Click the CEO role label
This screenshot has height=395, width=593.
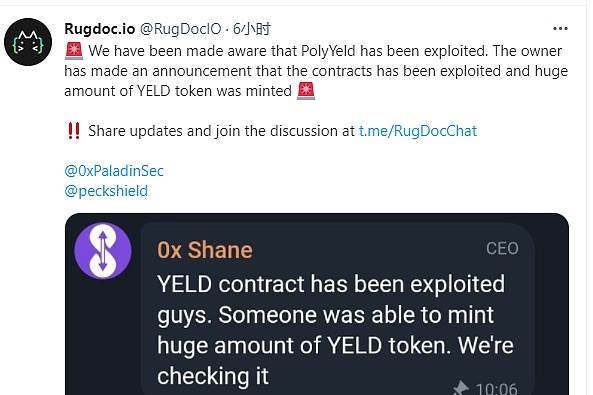pyautogui.click(x=502, y=249)
